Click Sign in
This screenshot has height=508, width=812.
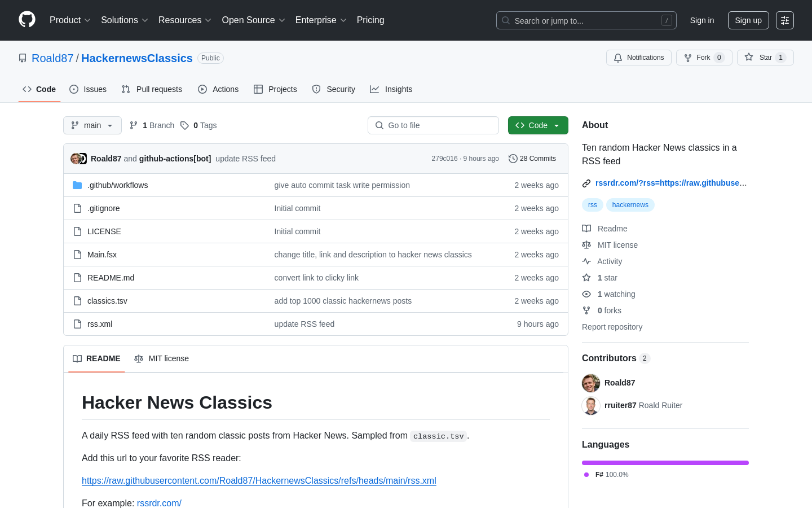[x=702, y=20]
